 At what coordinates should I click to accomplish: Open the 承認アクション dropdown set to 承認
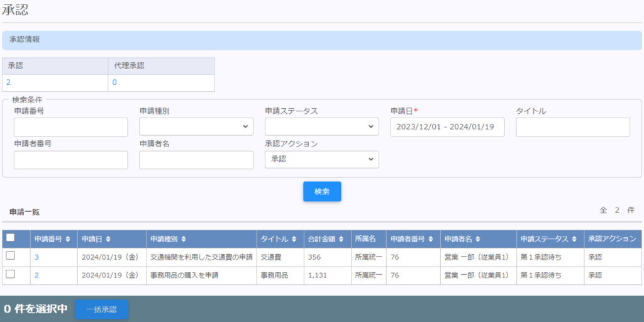pos(321,160)
